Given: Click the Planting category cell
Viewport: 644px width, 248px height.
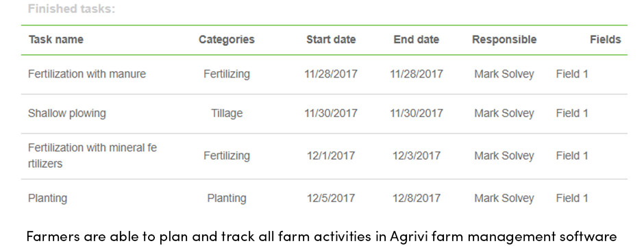Looking at the screenshot, I should tap(227, 198).
